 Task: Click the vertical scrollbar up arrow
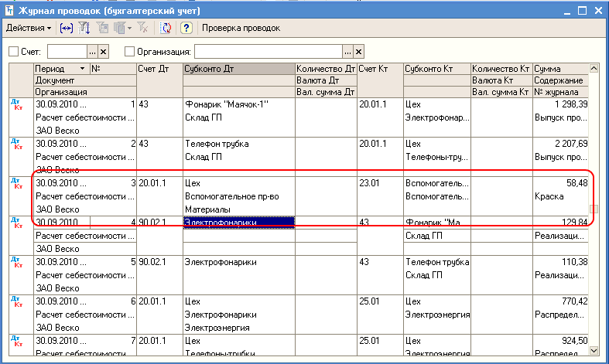[x=594, y=69]
